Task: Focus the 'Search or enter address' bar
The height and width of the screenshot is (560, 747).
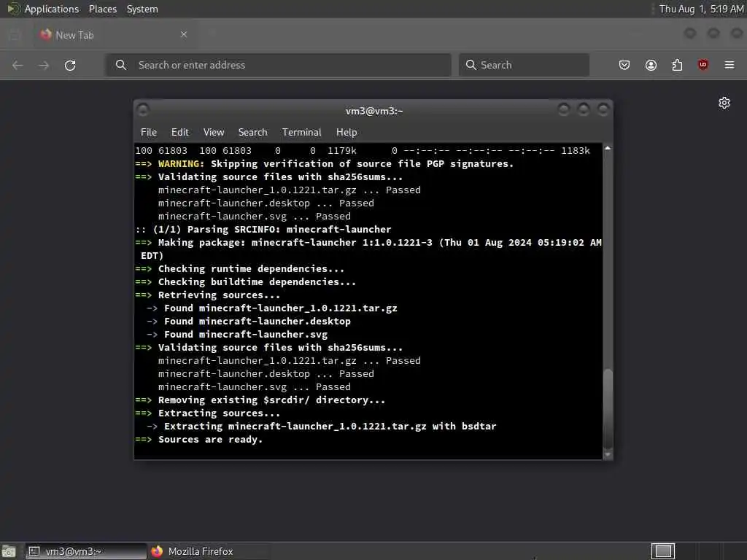Action: [279, 65]
